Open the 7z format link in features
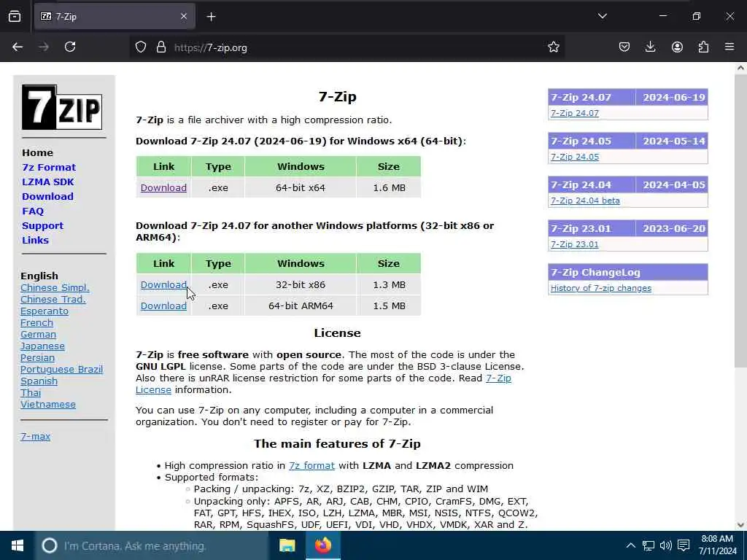This screenshot has height=560, width=747. click(x=311, y=465)
